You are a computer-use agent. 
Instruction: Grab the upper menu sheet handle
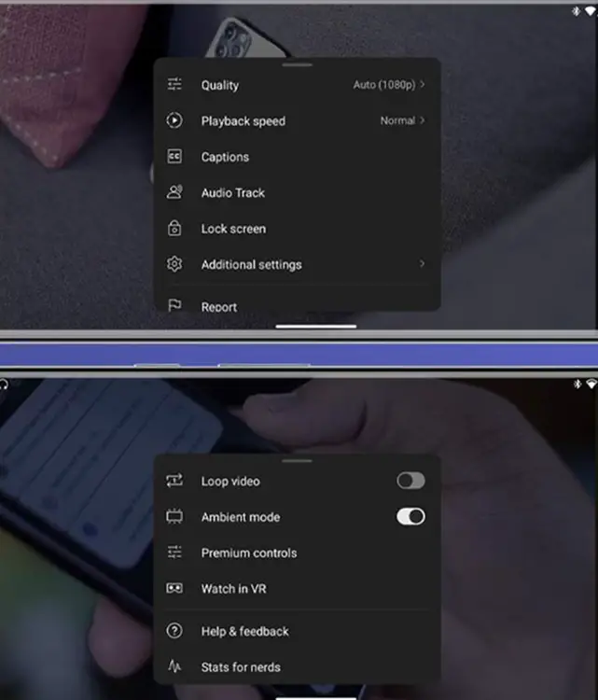click(298, 64)
